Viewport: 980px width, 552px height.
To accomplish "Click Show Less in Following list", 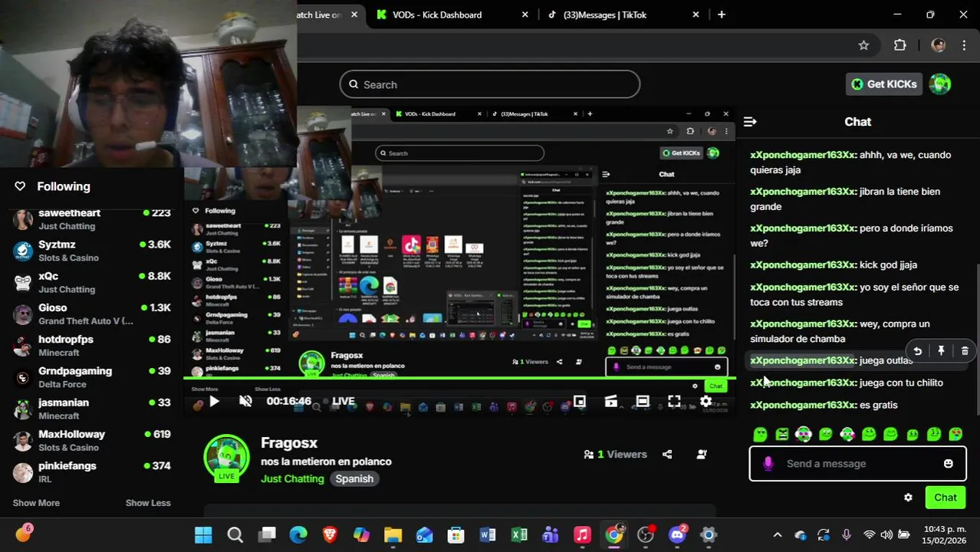I will [x=148, y=503].
